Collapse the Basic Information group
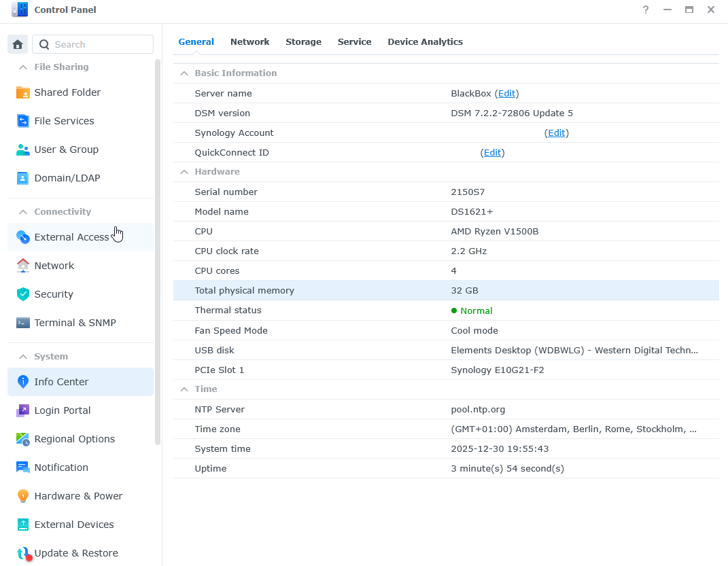The height and width of the screenshot is (566, 728). pyautogui.click(x=184, y=73)
